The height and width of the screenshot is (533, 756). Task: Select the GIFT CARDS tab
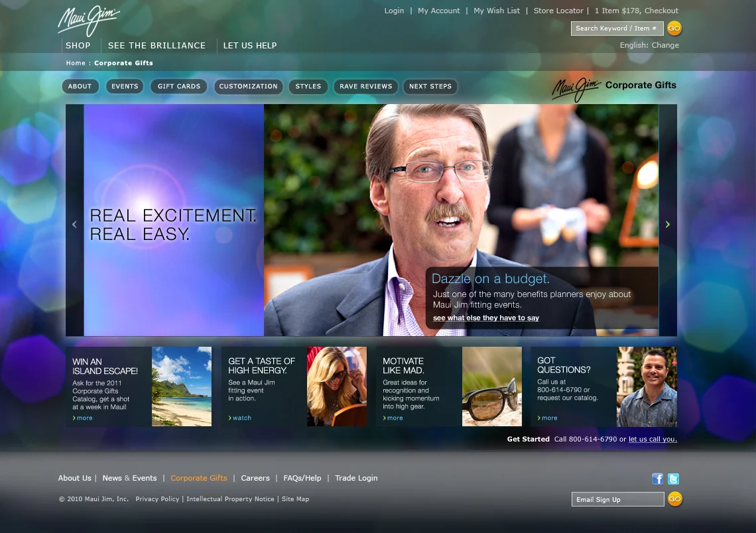click(x=179, y=86)
